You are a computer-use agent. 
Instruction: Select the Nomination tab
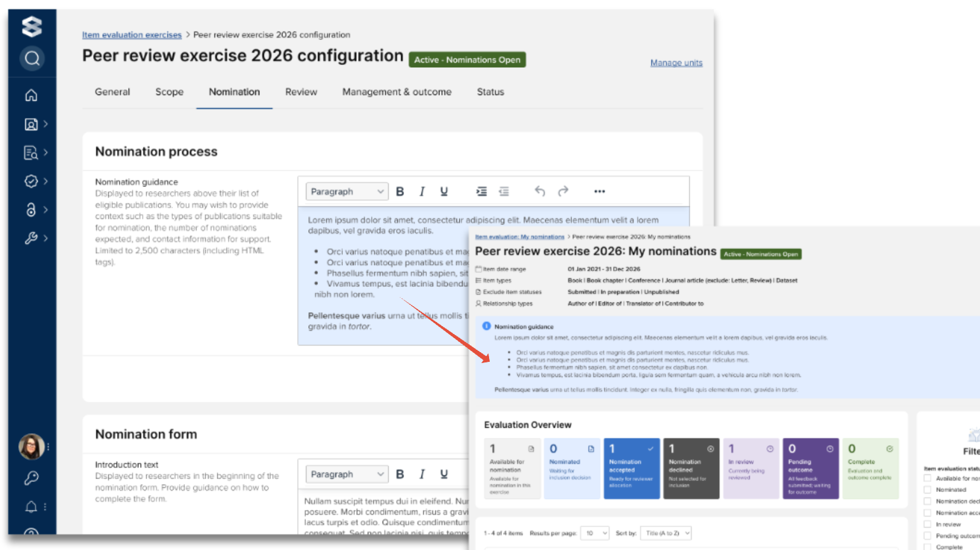click(235, 92)
